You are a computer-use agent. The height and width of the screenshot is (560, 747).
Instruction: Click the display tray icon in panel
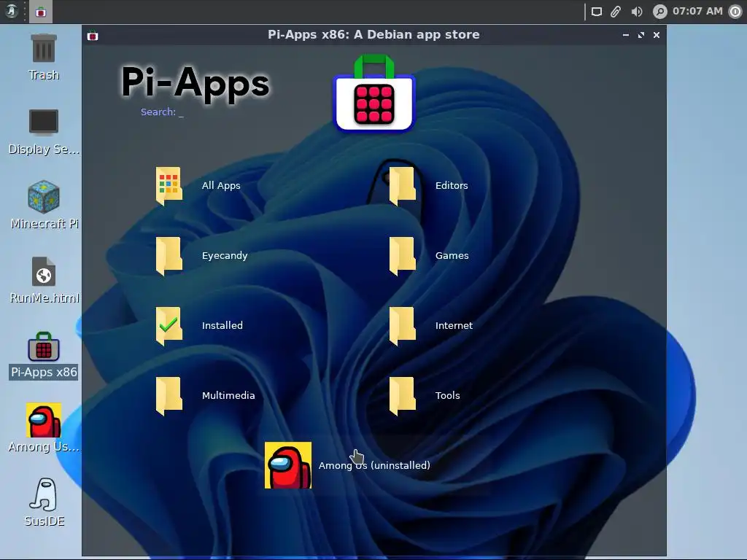[x=597, y=12]
